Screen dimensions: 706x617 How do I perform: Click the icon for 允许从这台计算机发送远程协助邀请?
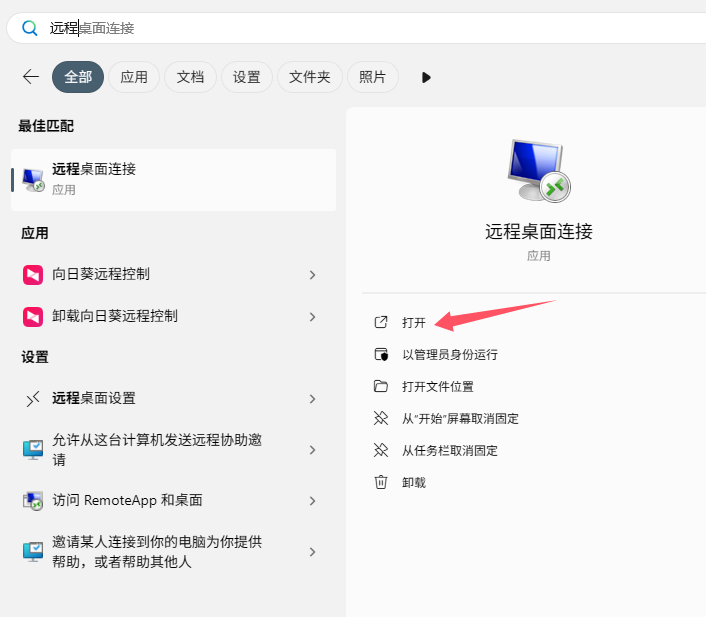33,449
